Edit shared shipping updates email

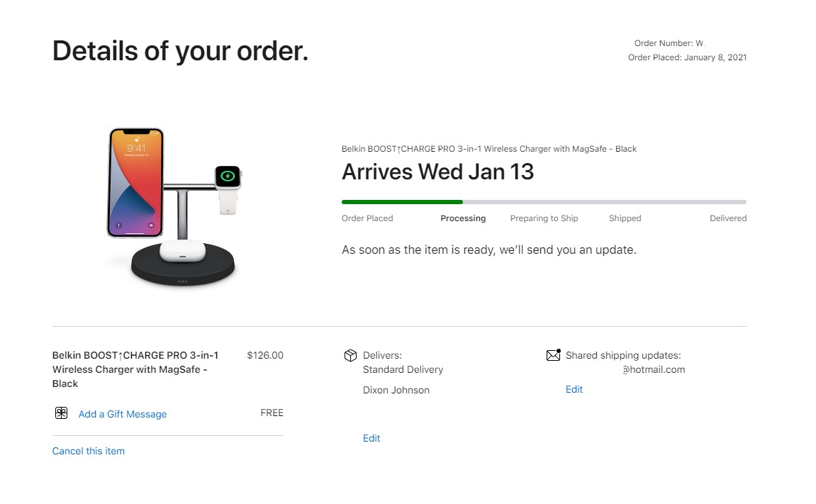tap(574, 389)
